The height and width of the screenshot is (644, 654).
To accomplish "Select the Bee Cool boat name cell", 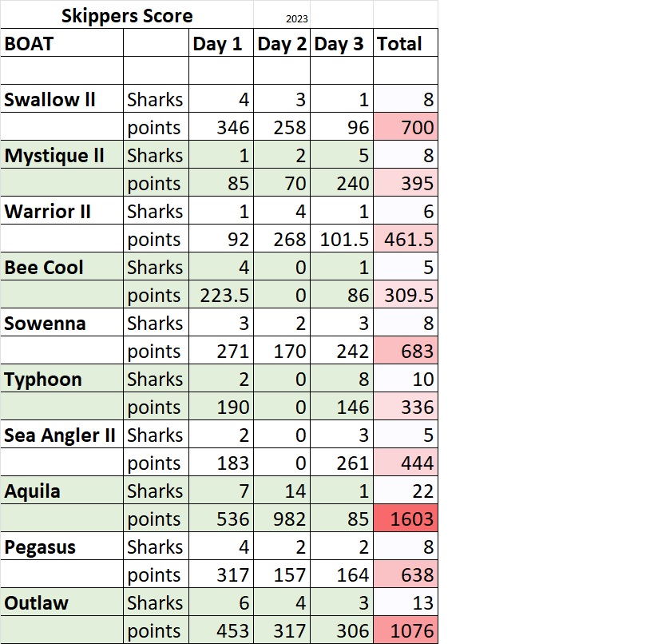I will (61, 267).
